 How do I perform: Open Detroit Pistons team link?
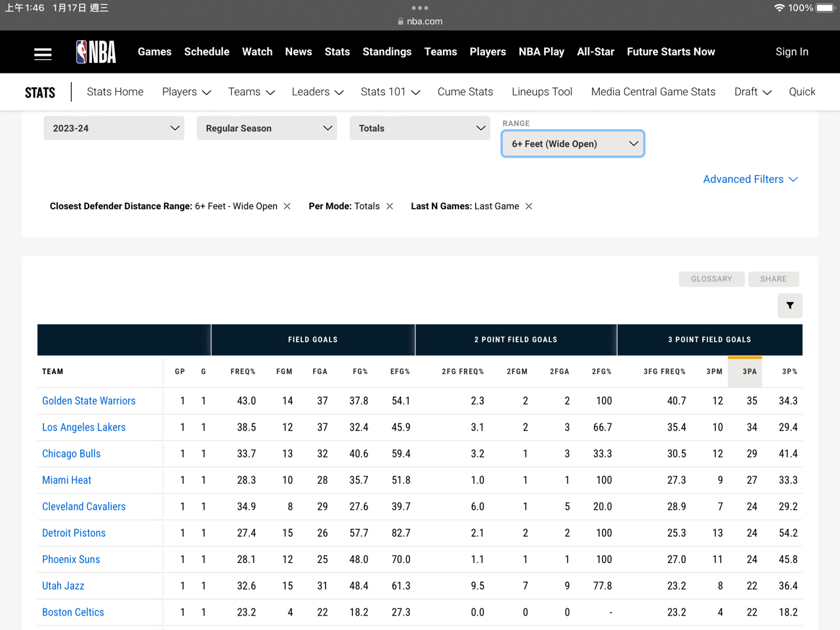73,533
